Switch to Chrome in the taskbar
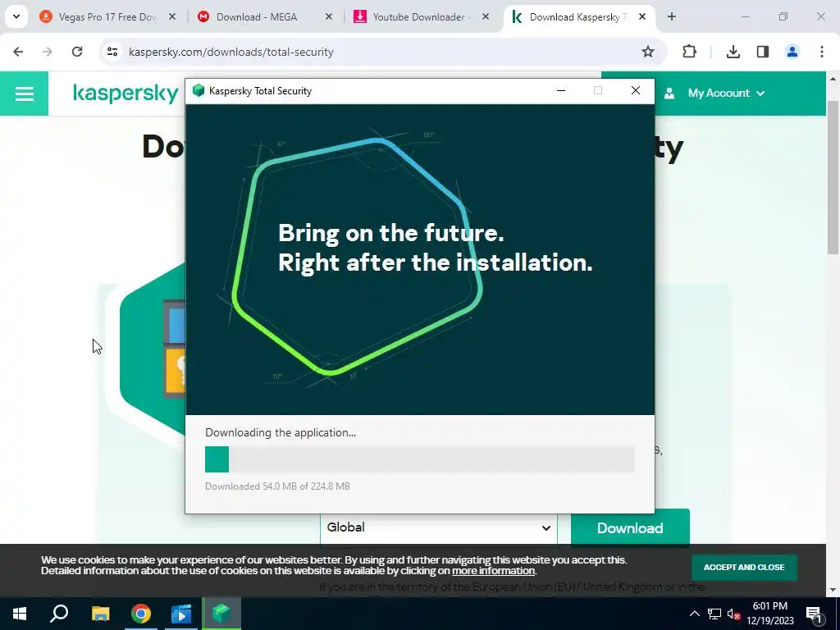The image size is (840, 630). [x=141, y=614]
